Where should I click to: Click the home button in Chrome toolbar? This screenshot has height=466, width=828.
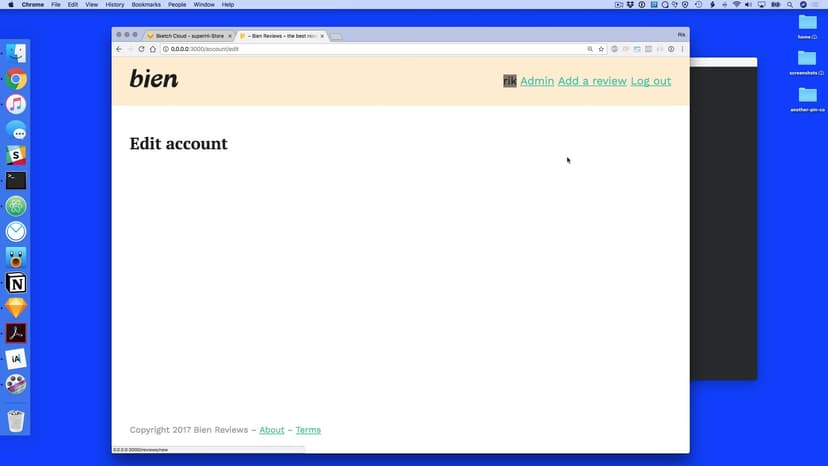pos(153,49)
